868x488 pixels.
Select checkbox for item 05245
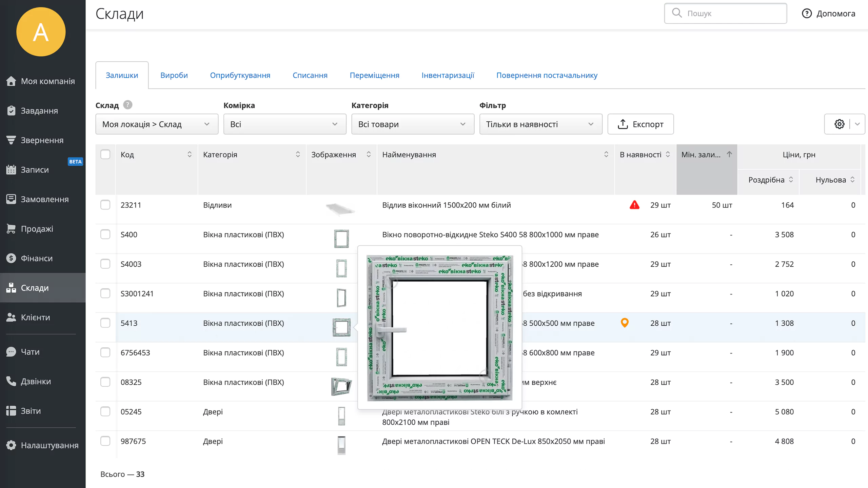[x=105, y=411]
